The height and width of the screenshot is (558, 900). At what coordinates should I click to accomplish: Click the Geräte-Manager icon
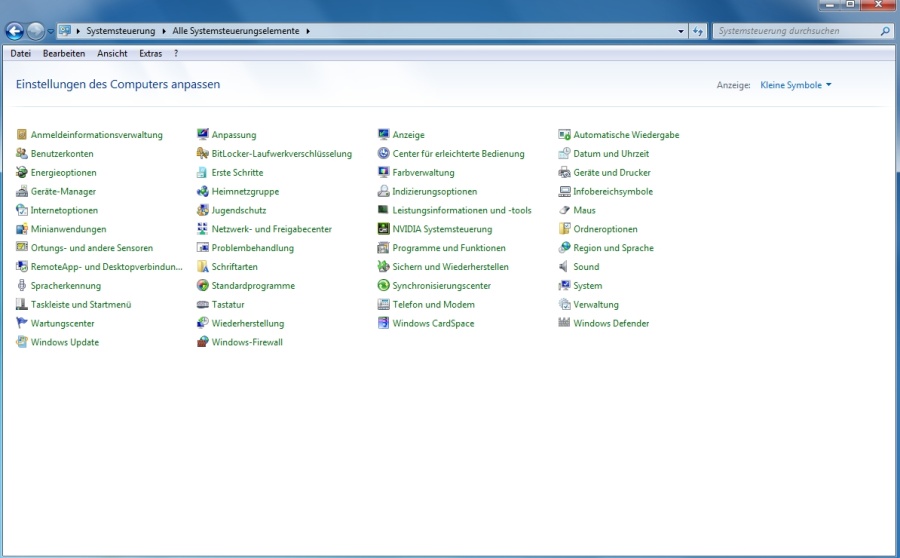point(22,192)
